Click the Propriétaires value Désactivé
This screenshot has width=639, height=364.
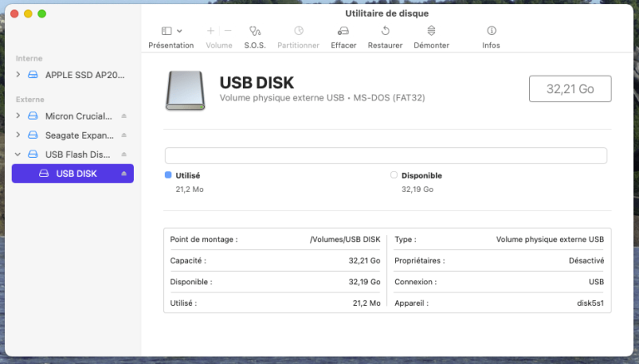pos(587,261)
